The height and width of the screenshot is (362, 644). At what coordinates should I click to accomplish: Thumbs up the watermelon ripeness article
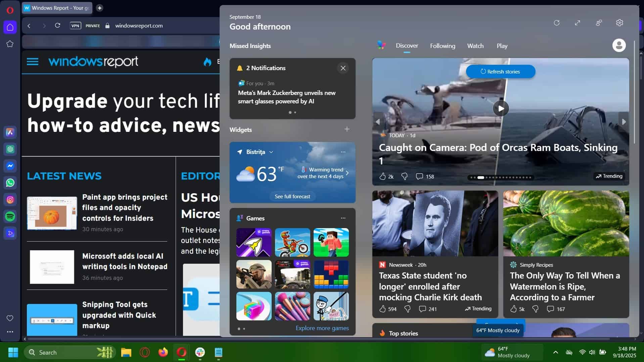click(x=514, y=309)
